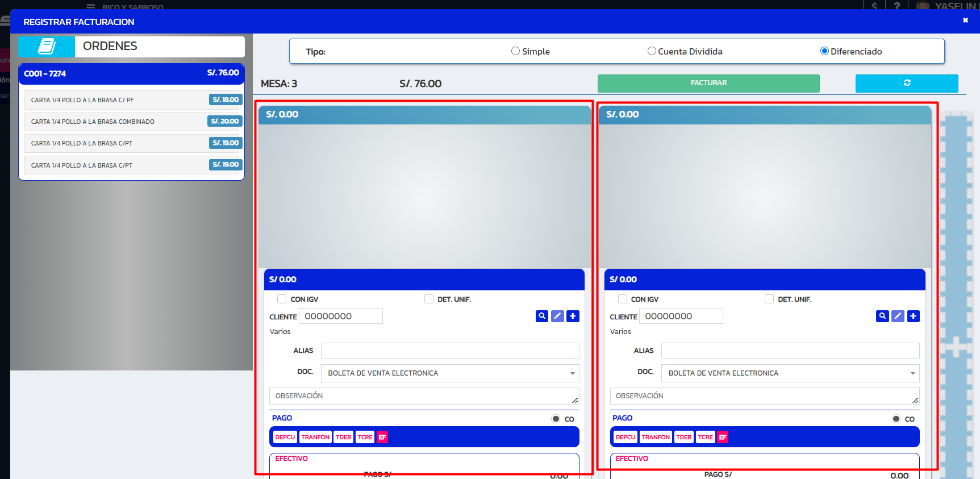980x479 pixels.
Task: Choose TCRE payment method in right panel
Action: pyautogui.click(x=705, y=437)
